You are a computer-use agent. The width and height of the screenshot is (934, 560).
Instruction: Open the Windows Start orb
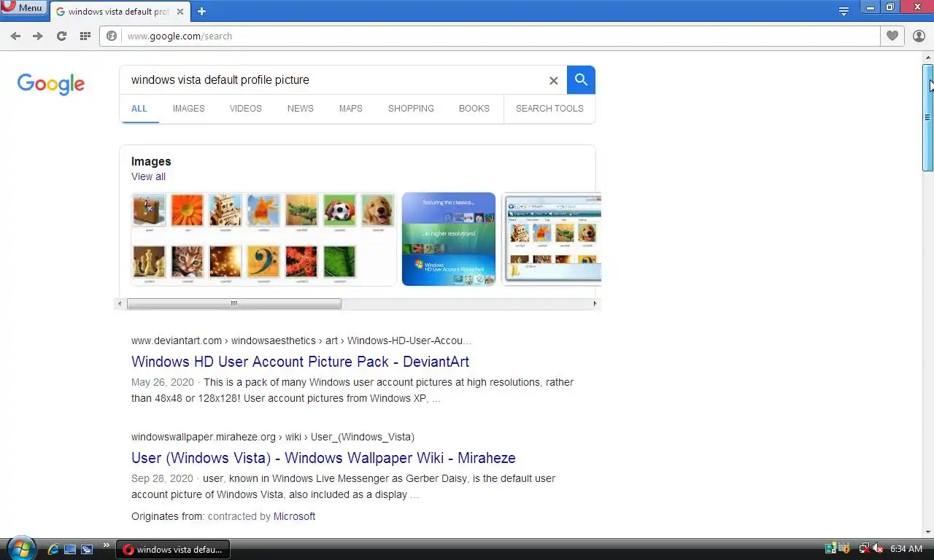21,548
